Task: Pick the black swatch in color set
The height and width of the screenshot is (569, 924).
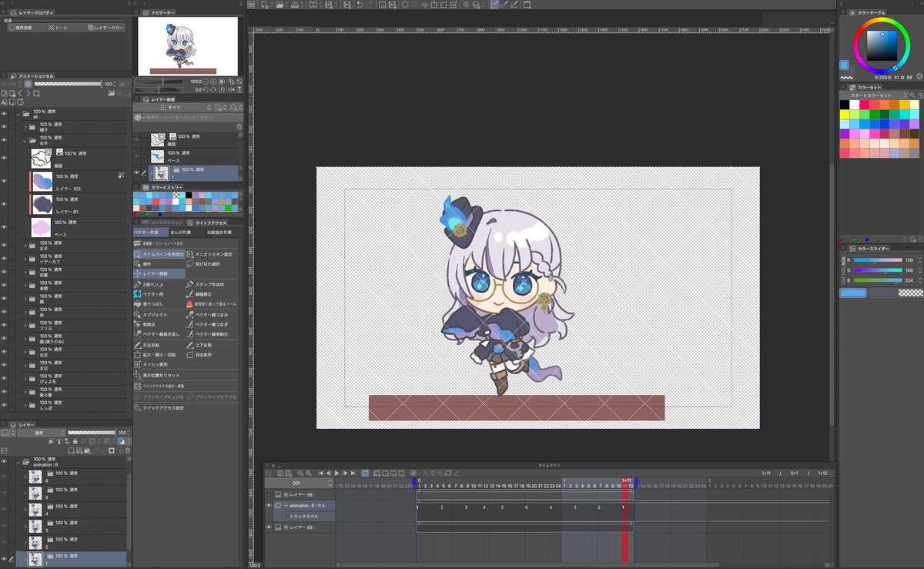Action: (845, 104)
